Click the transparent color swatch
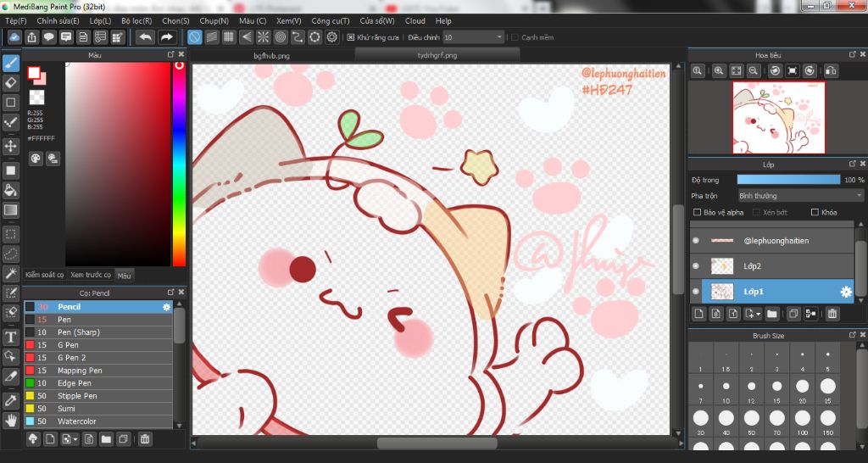This screenshot has width=868, height=463. coord(36,98)
